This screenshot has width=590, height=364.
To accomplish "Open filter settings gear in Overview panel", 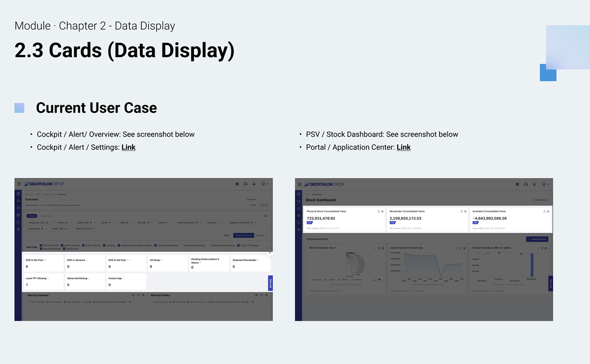I will pyautogui.click(x=265, y=216).
